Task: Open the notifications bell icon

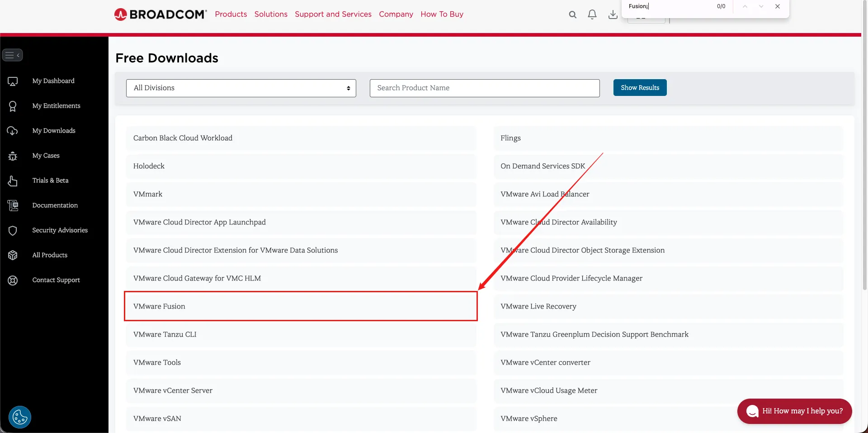Action: tap(592, 14)
